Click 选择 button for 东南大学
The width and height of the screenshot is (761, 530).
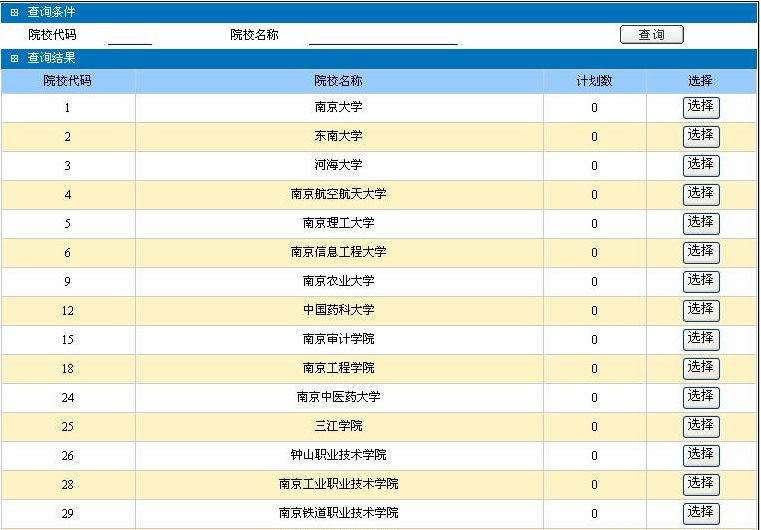tap(701, 137)
